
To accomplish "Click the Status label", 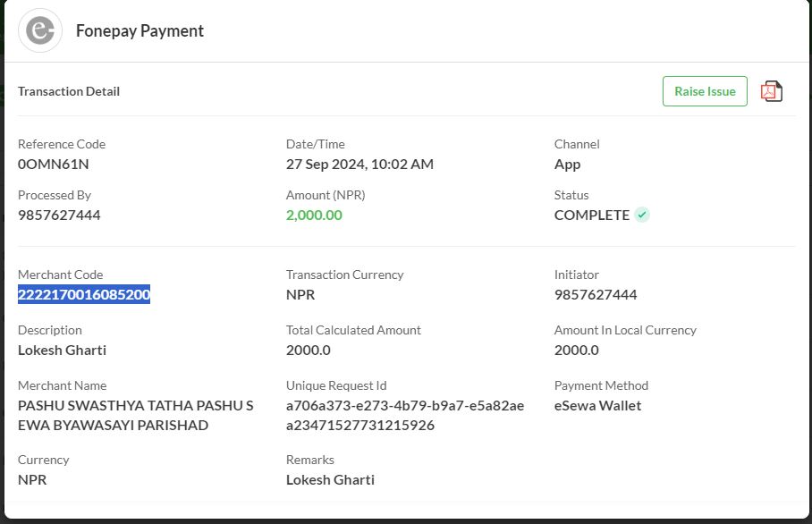I will (571, 195).
